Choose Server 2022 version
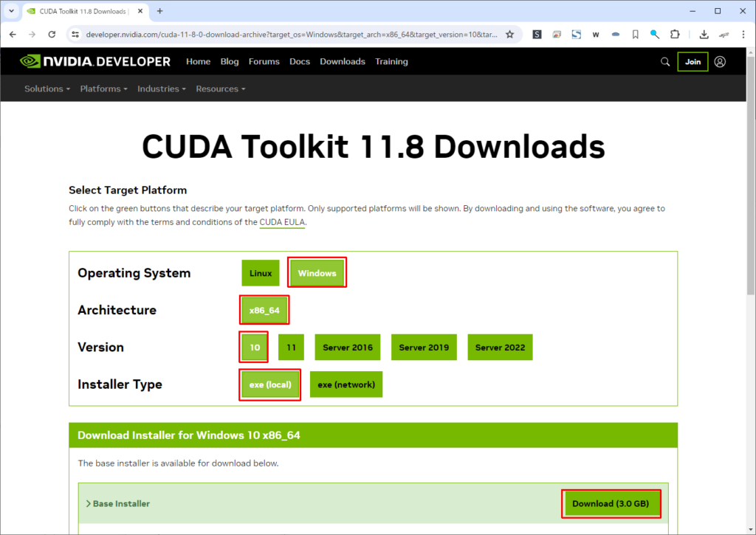The height and width of the screenshot is (535, 756). click(x=500, y=347)
